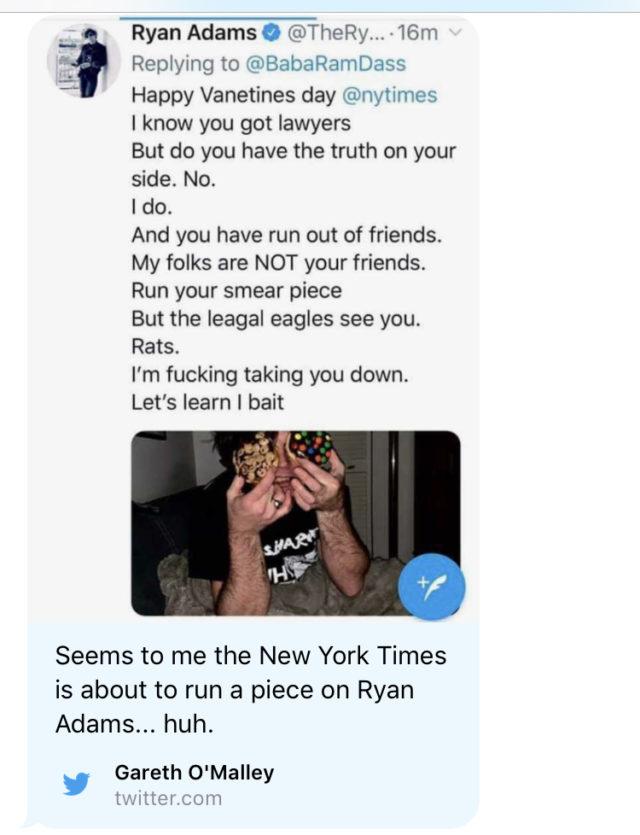Click the Gareth O'Malley link title
Viewport: 640px width, 835px height.
pyautogui.click(x=194, y=772)
